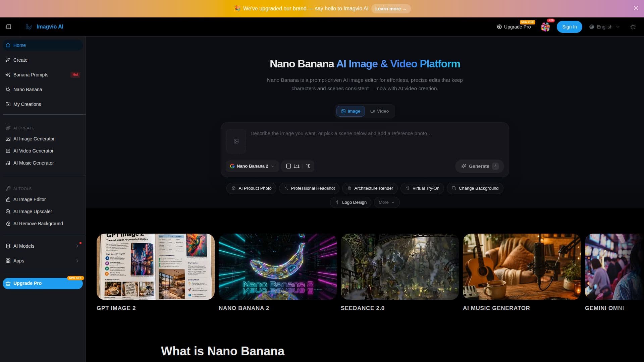Collapse the sidebar with the panel icon

(x=9, y=27)
